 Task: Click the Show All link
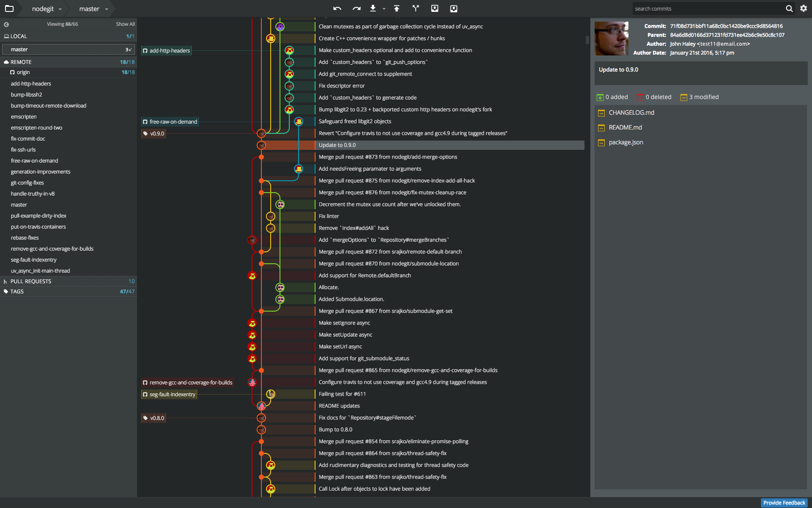pos(125,24)
